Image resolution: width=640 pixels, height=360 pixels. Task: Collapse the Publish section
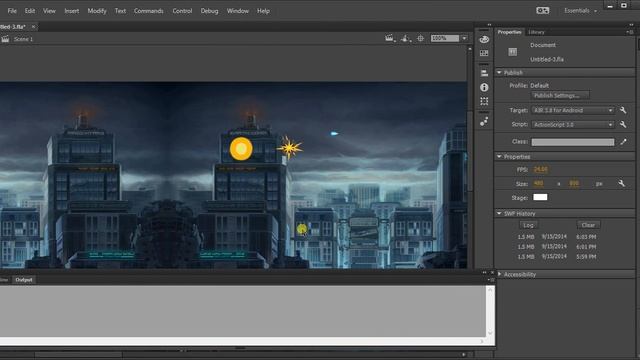pyautogui.click(x=499, y=73)
